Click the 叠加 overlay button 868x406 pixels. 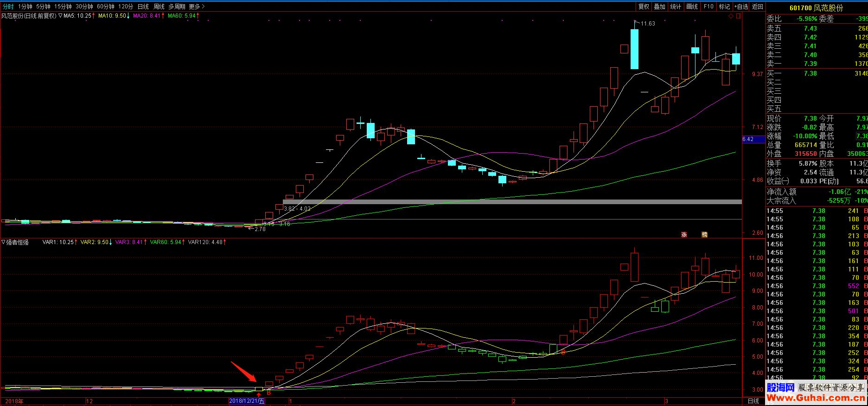(x=659, y=6)
